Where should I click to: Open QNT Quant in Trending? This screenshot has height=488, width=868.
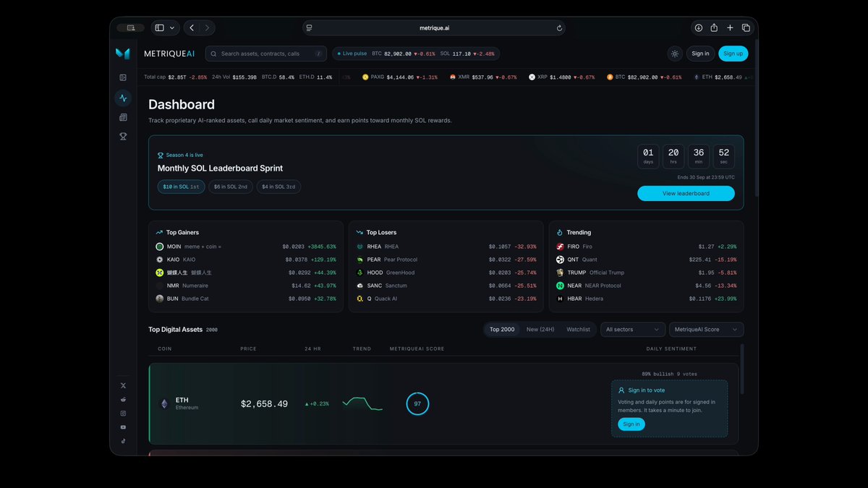pos(647,260)
